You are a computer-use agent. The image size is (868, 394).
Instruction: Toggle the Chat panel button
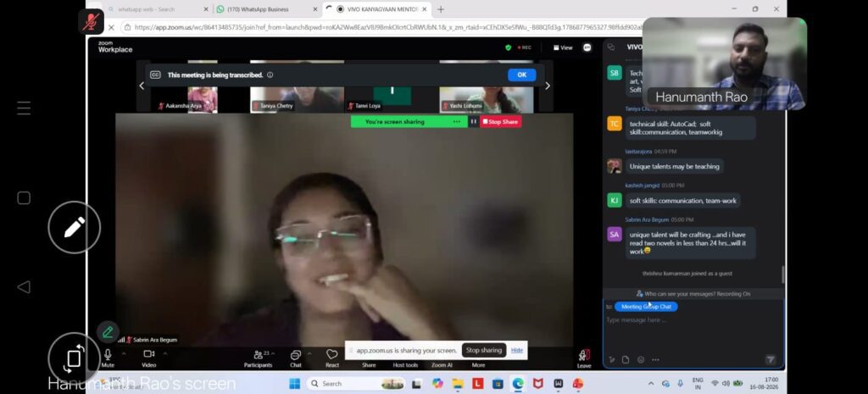point(296,358)
